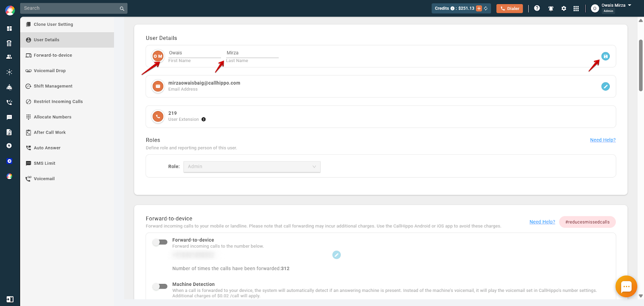Open the messages chat icon in left rail

click(9, 117)
